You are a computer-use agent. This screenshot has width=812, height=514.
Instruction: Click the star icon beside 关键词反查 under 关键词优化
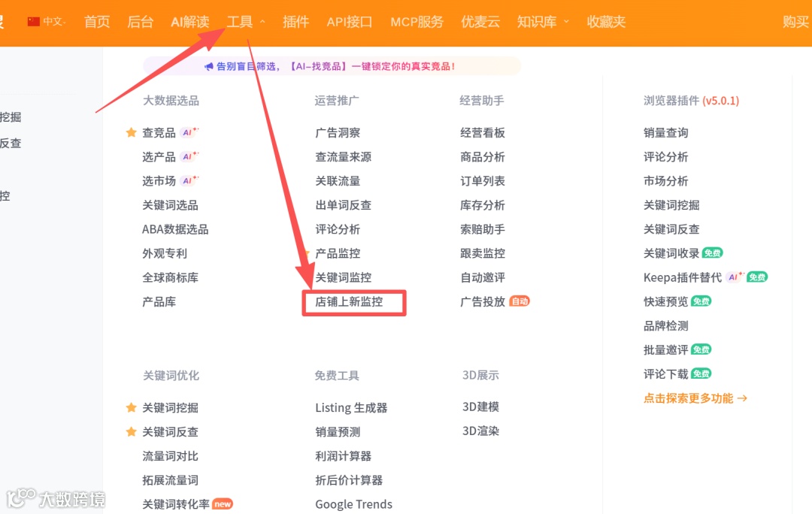132,431
